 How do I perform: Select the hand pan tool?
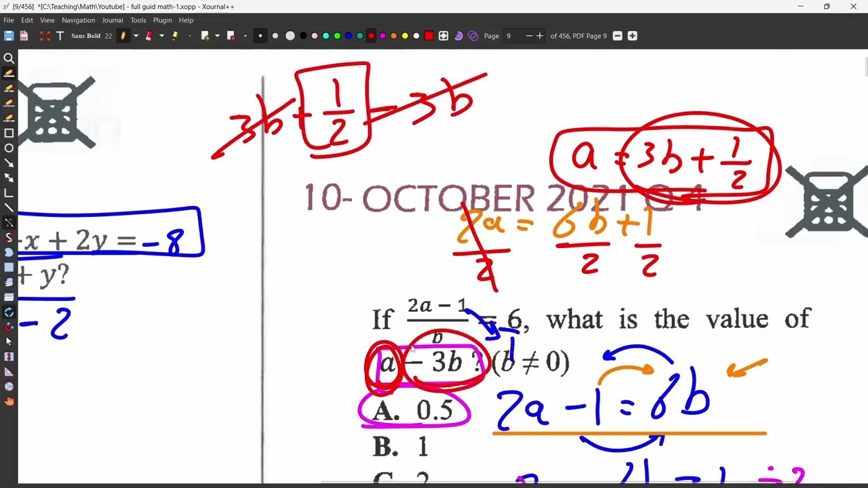pos(9,401)
